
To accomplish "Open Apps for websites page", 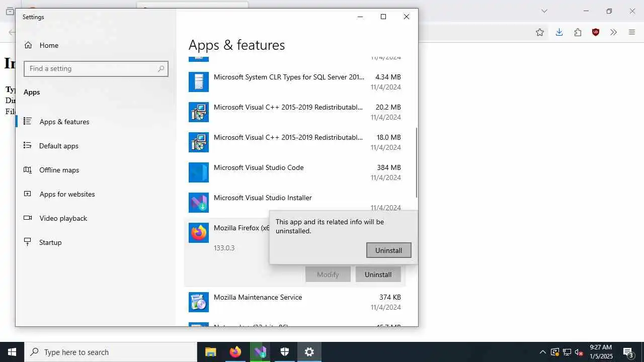I will pos(67,194).
